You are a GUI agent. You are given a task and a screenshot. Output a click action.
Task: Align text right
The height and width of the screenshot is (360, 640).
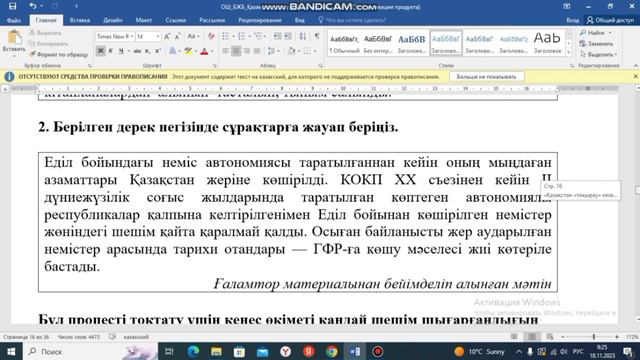(x=246, y=51)
